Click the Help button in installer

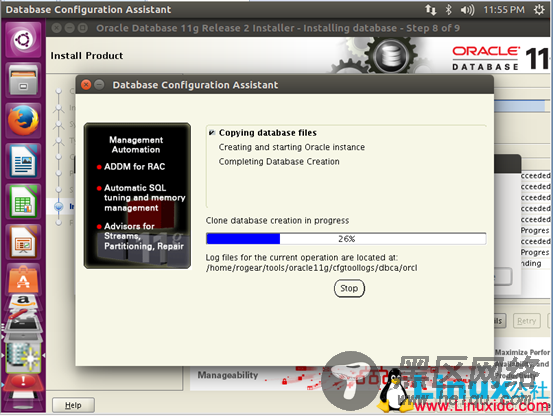[73, 405]
